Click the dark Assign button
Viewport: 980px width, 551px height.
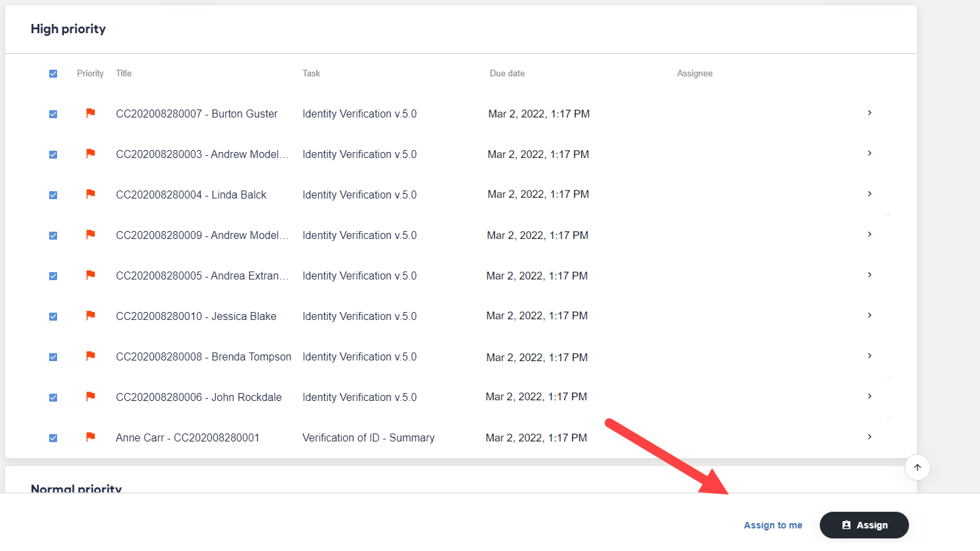pos(864,525)
